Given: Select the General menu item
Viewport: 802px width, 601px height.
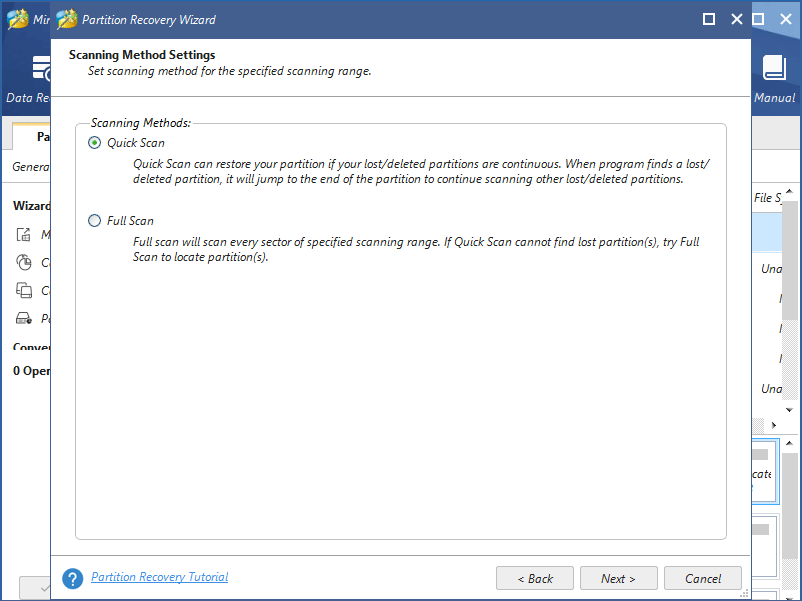Looking at the screenshot, I should (x=31, y=167).
